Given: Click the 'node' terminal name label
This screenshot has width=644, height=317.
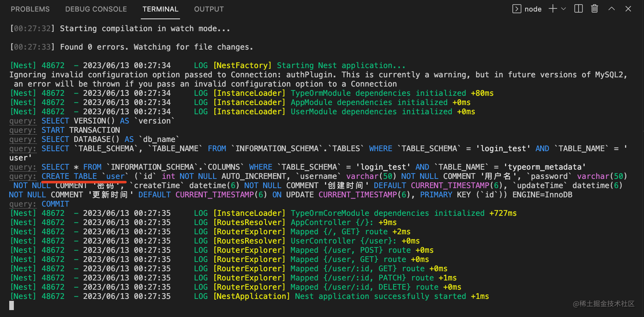Looking at the screenshot, I should (x=533, y=9).
